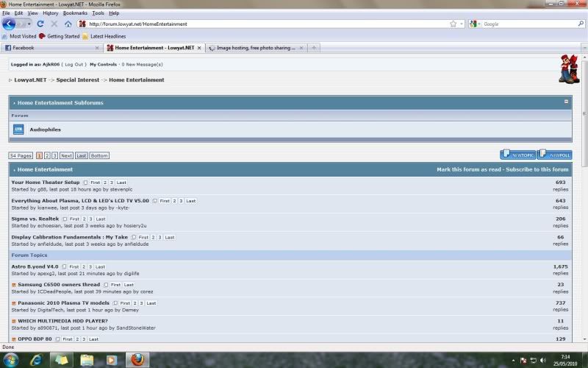
Task: Click the search magnifier icon in search box
Action: tap(581, 24)
